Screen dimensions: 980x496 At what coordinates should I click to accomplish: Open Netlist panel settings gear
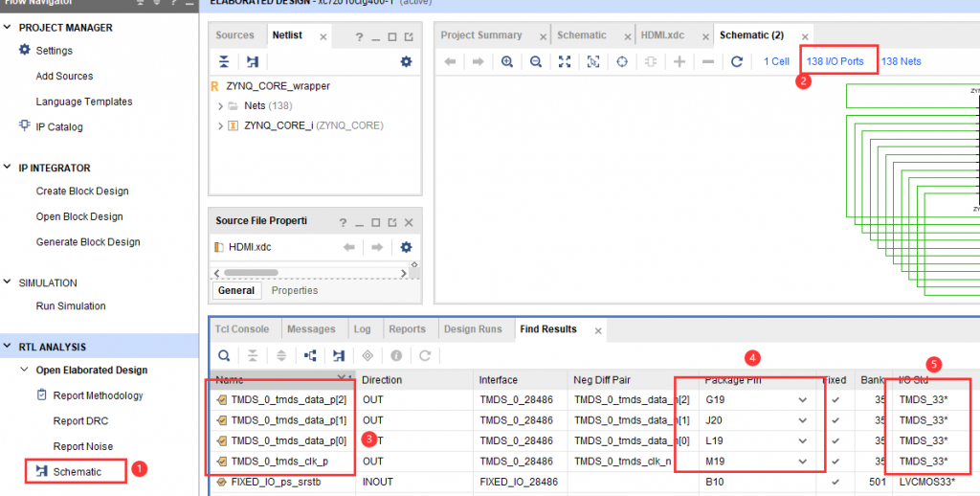pos(406,61)
